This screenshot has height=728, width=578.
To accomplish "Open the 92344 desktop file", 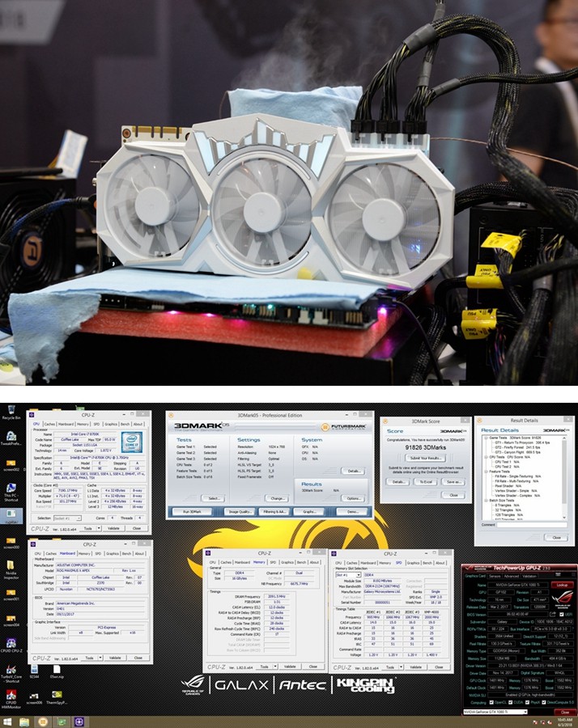I will (x=34, y=671).
